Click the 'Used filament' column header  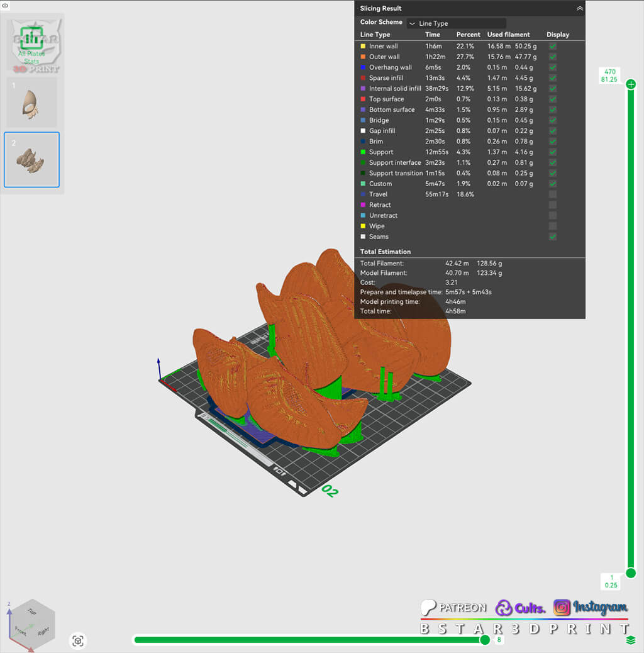point(508,35)
